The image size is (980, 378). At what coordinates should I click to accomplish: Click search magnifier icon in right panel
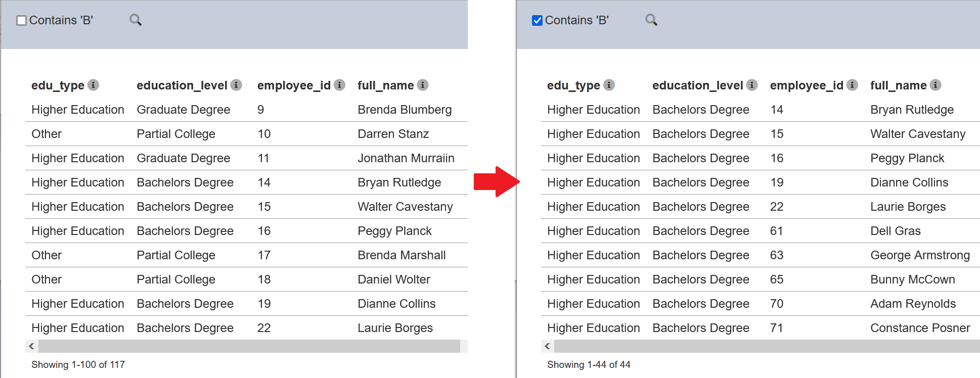coord(651,20)
